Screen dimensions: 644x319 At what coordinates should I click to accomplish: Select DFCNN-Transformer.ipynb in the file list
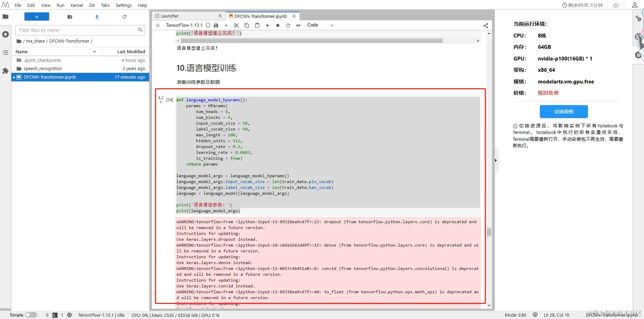point(80,77)
